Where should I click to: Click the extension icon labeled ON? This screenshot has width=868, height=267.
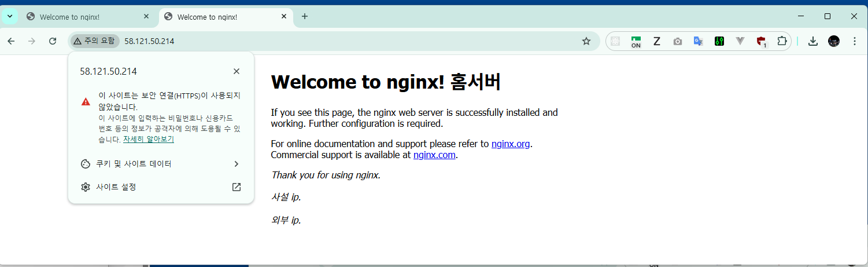click(636, 41)
